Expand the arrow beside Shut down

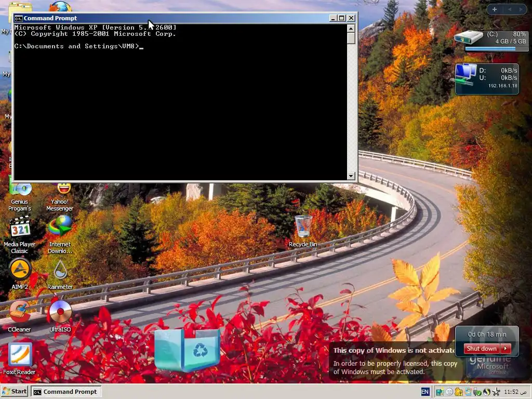(506, 349)
